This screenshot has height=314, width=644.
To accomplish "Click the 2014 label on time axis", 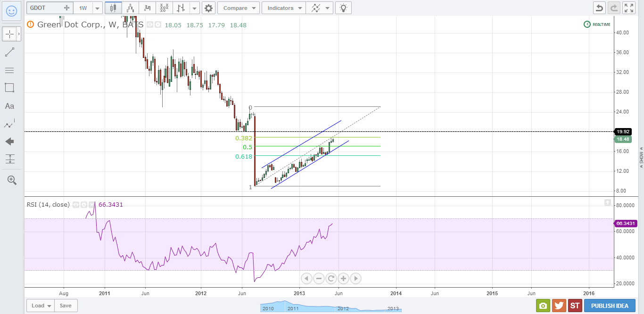I will (396, 293).
